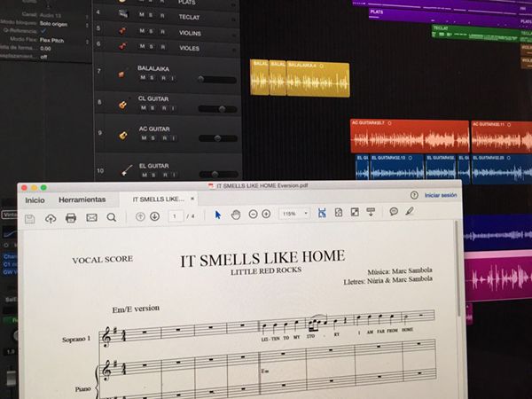Image resolution: width=532 pixels, height=399 pixels.
Task: Go to previous page with up arrow
Action: click(x=140, y=216)
